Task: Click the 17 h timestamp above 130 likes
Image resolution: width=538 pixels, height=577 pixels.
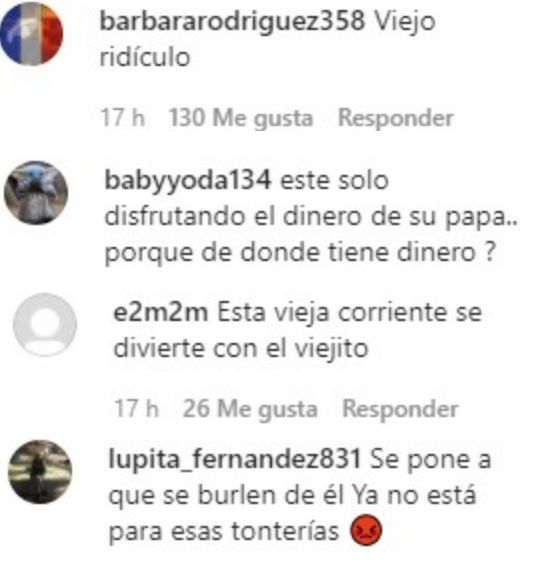Action: [123, 118]
